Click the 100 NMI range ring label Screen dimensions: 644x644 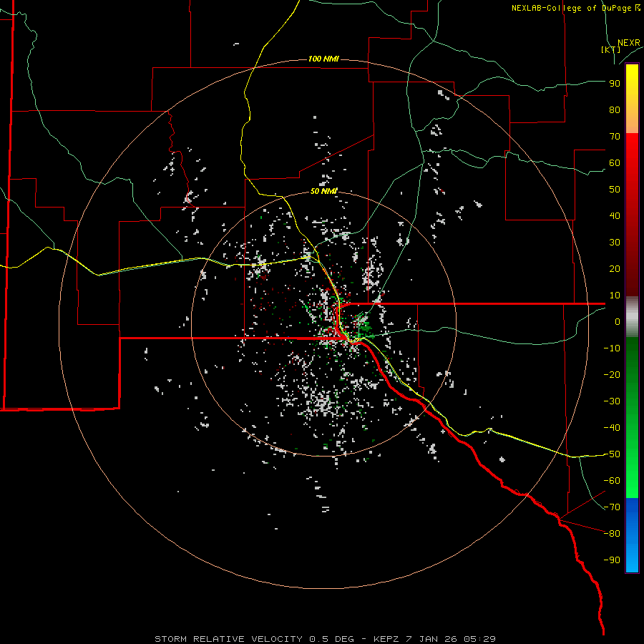pos(323,59)
